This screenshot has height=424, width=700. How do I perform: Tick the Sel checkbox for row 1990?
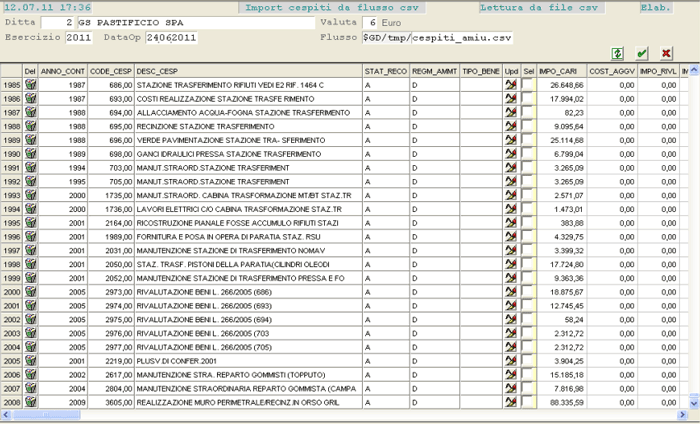[528, 154]
